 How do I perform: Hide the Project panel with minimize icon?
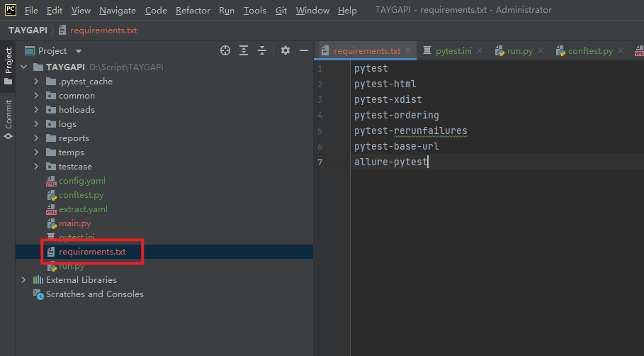click(x=304, y=50)
